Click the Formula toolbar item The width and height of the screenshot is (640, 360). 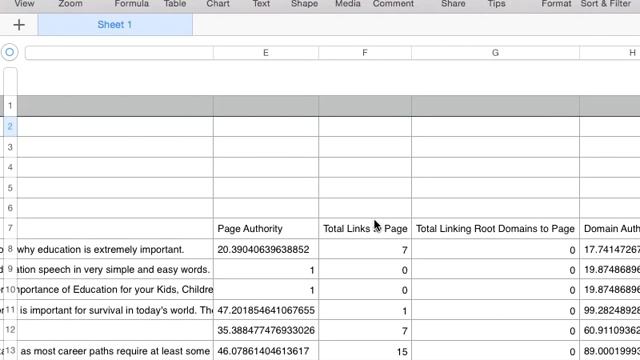coord(131,4)
